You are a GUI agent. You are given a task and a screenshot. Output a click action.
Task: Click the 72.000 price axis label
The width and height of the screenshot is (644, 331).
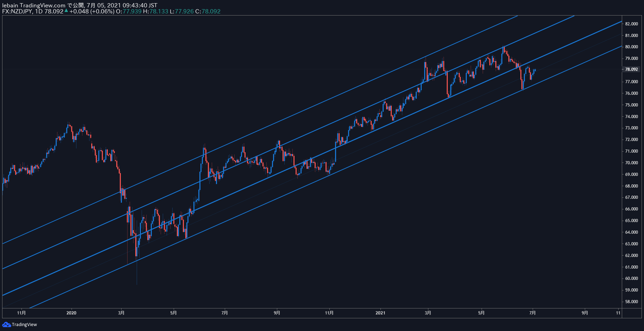(631, 140)
